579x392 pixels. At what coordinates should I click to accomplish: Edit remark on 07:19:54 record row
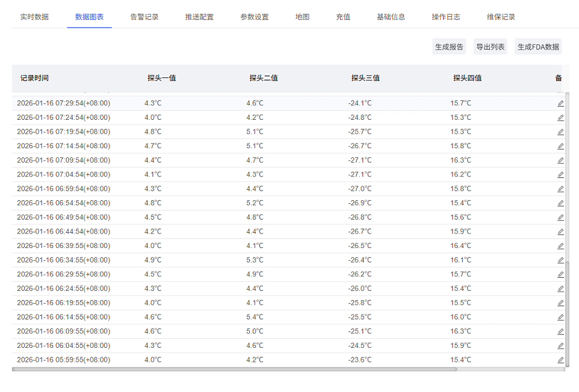point(560,132)
